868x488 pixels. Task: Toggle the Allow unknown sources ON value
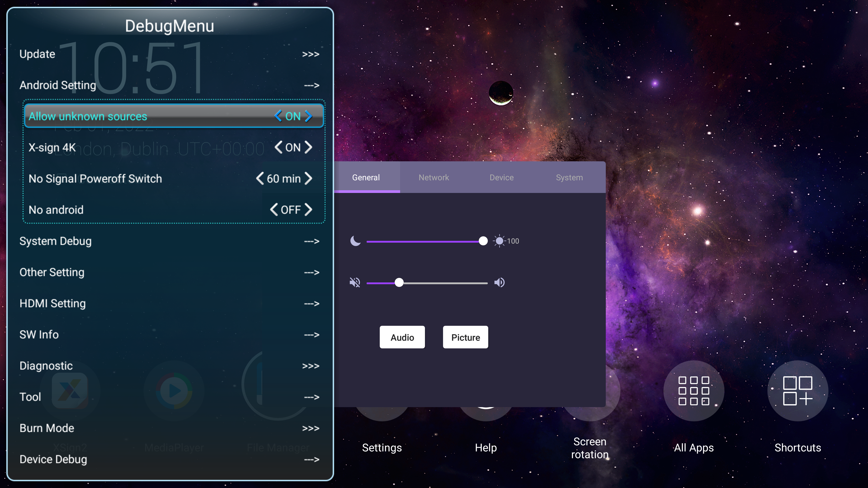tap(292, 116)
